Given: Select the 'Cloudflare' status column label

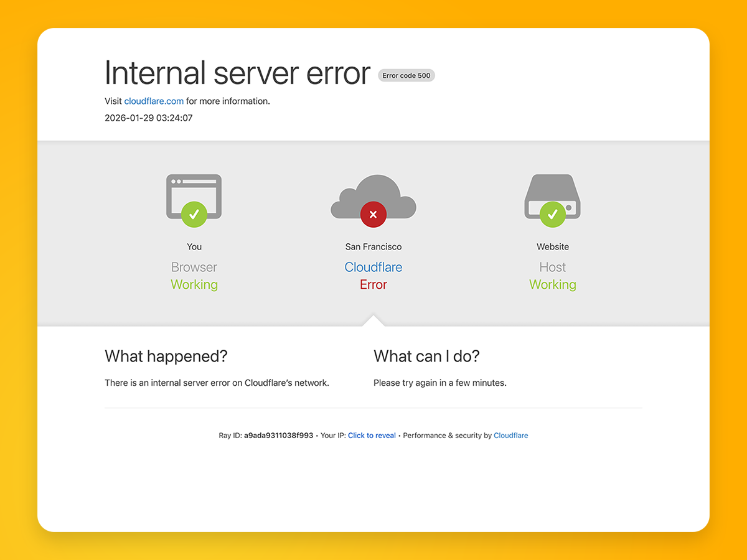Looking at the screenshot, I should point(373,266).
